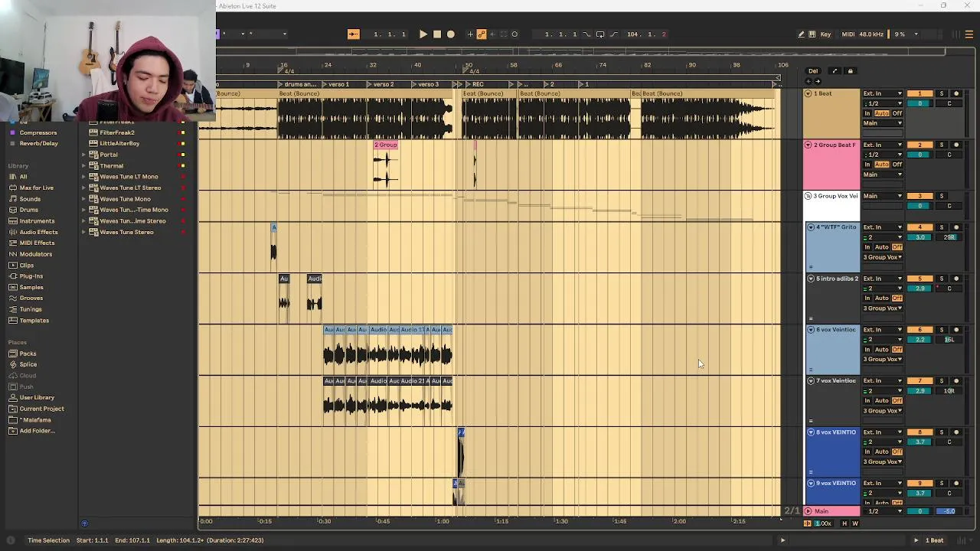Open Current Project place
Screen dimensions: 980x551
[x=41, y=409]
